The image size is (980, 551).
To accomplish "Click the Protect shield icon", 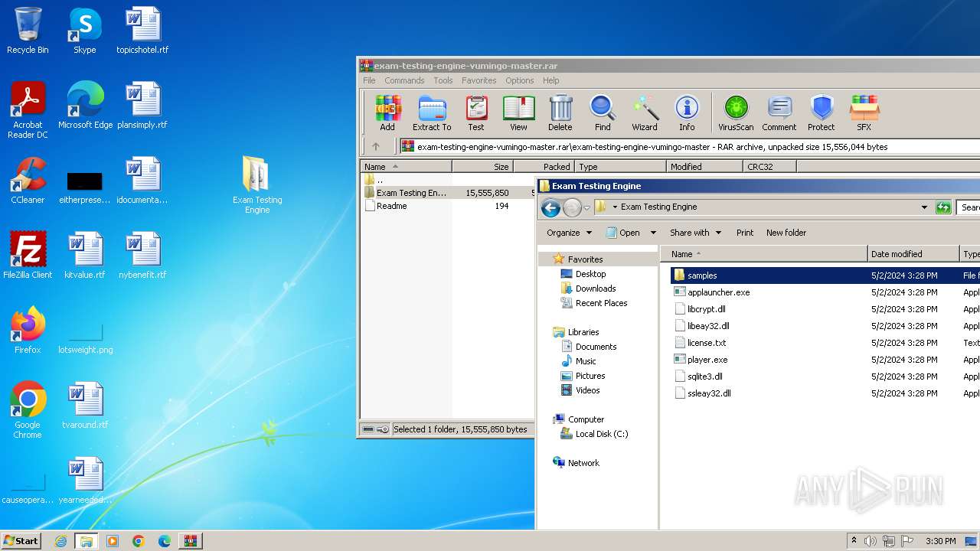I will click(x=822, y=113).
